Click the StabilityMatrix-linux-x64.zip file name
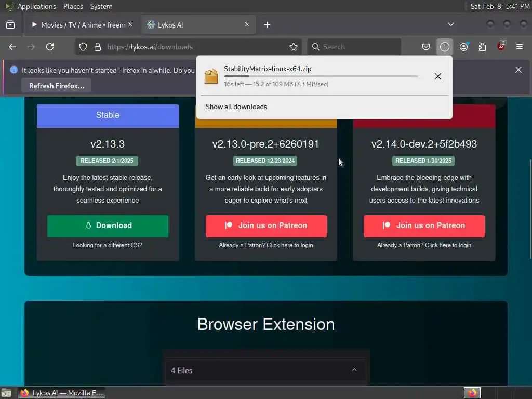 [x=268, y=69]
